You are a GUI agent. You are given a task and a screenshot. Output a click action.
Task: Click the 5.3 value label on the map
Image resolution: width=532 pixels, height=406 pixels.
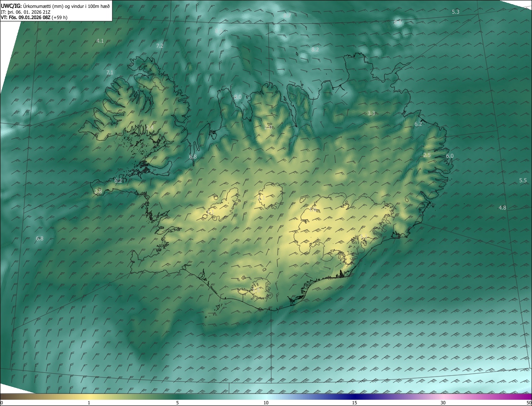click(456, 12)
